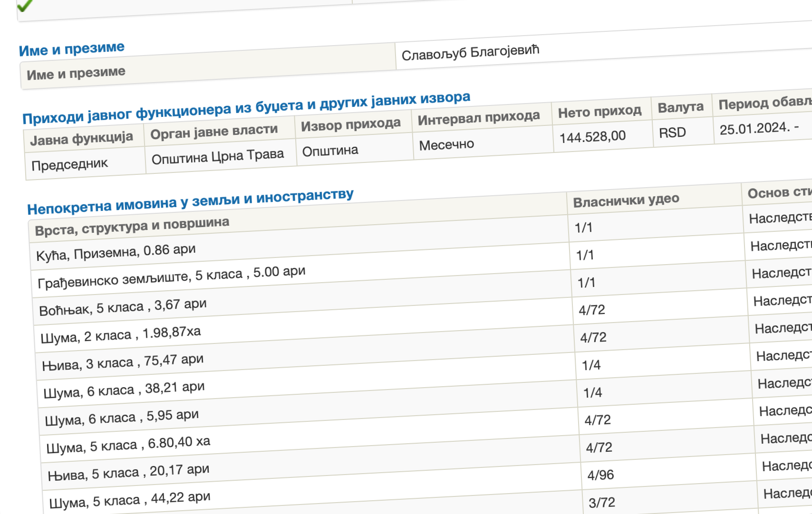Select the Воћњак, 5 класа row
Image resolution: width=812 pixels, height=514 pixels.
click(123, 307)
